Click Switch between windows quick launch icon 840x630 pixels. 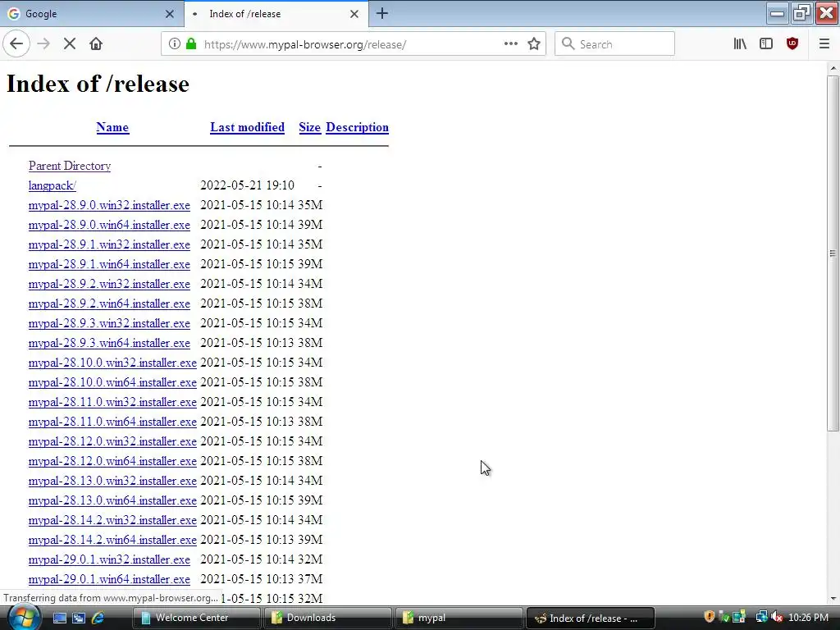[x=79, y=618]
